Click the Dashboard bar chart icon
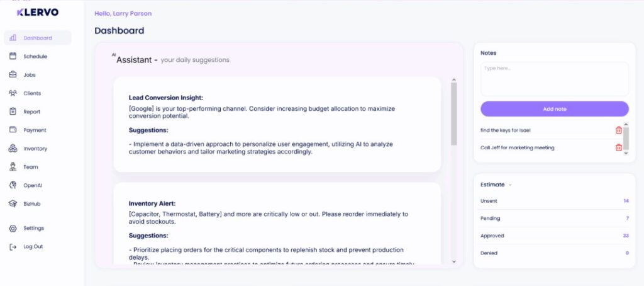Image resolution: width=644 pixels, height=286 pixels. click(13, 38)
